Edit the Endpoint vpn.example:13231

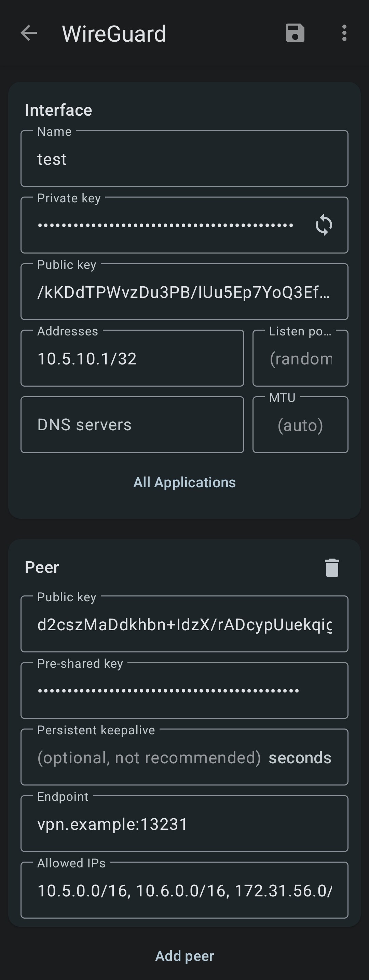point(184,824)
